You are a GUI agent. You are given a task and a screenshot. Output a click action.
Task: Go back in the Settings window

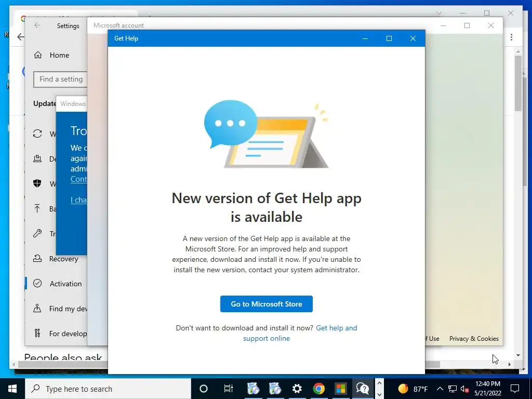[x=37, y=25]
